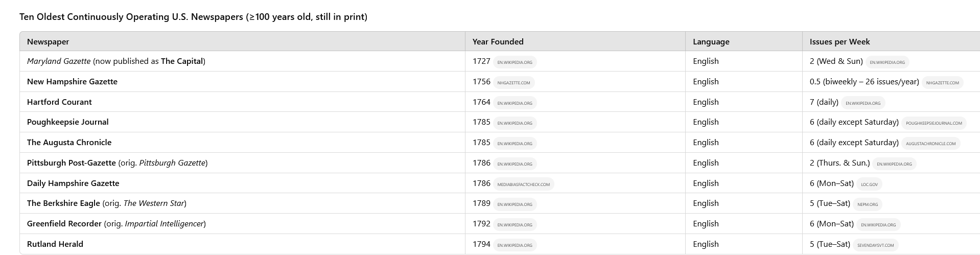This screenshot has width=980, height=255.
Task: Open augustachronicle.com citation chip
Action: [x=930, y=144]
